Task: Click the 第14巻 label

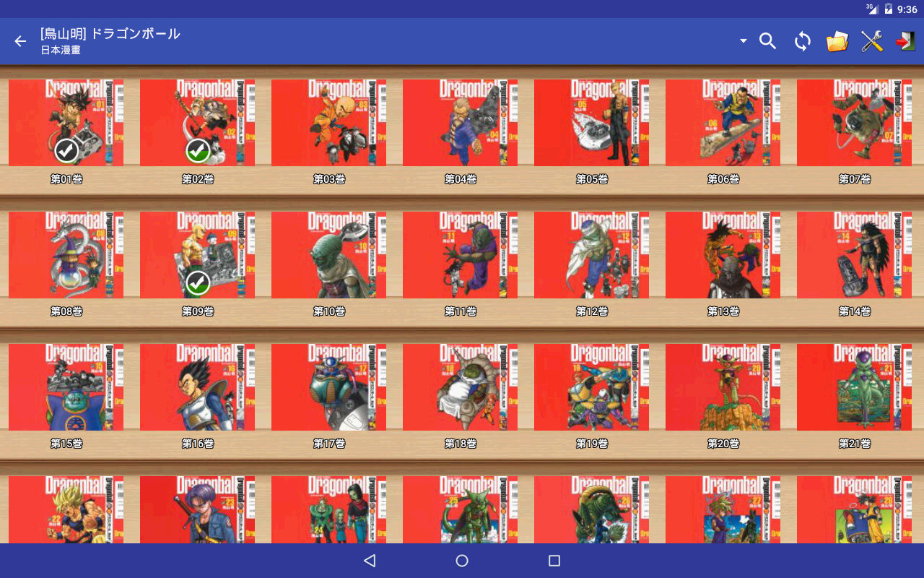Action: pos(855,311)
